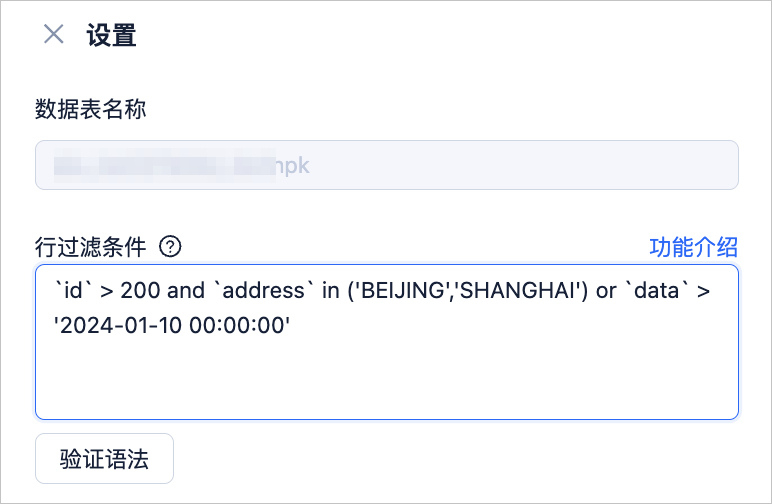Image resolution: width=772 pixels, height=504 pixels.
Task: Place cursor on `id` in the filter
Action: [x=74, y=290]
